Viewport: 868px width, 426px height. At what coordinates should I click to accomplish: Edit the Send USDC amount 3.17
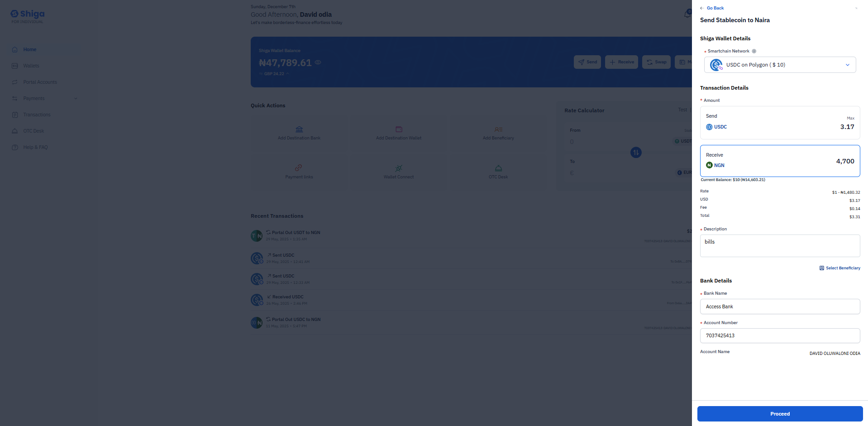pos(847,127)
